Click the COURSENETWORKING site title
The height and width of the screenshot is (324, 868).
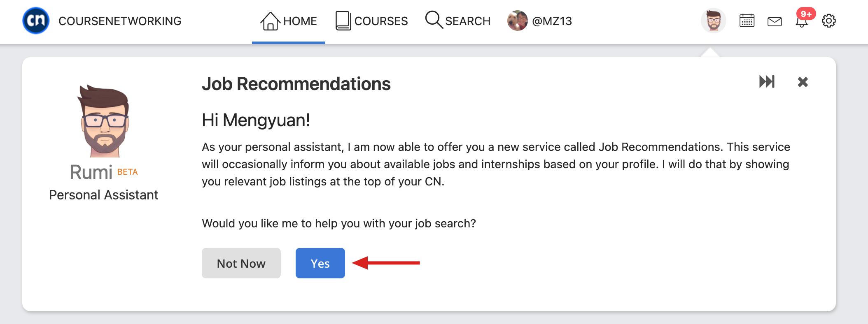[x=120, y=21]
